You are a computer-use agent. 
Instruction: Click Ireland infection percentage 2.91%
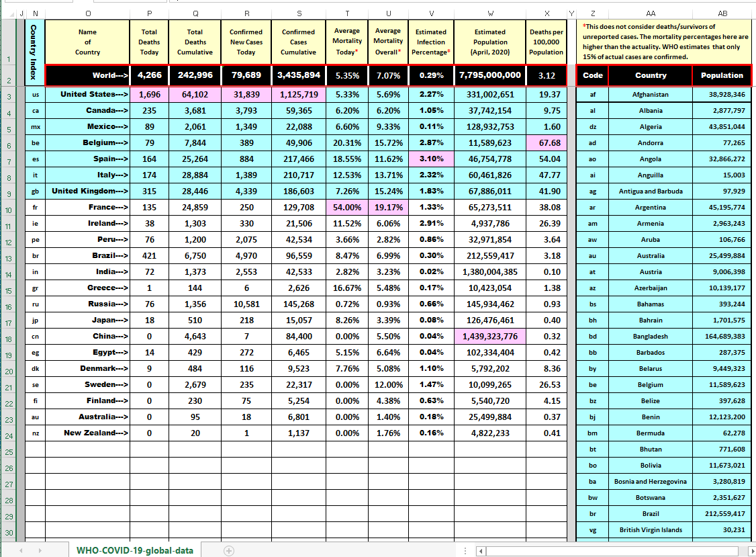coord(431,224)
